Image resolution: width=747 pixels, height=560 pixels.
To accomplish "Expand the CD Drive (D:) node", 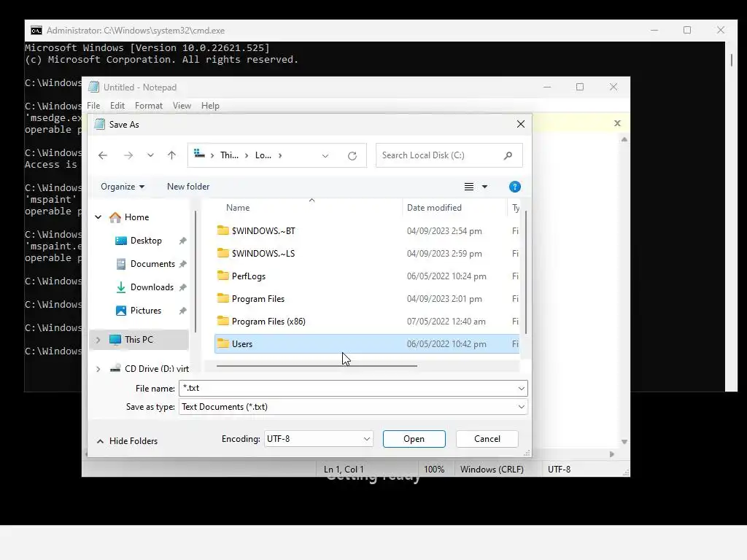I will pyautogui.click(x=98, y=368).
